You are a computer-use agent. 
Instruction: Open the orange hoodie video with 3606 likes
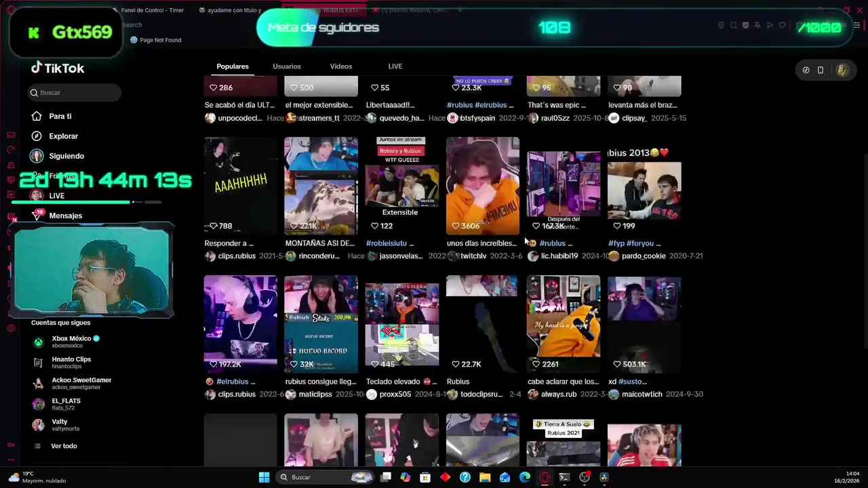(x=482, y=186)
